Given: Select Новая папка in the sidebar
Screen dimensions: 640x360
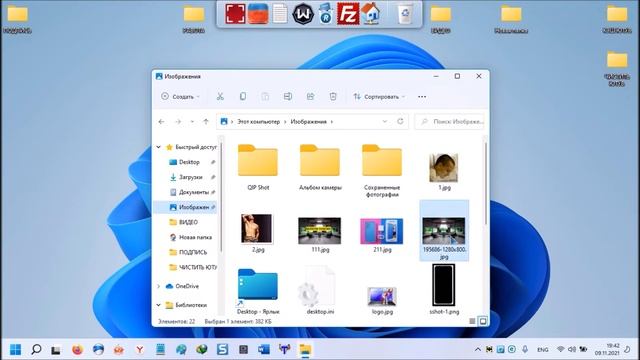Looking at the screenshot, I should click(x=195, y=237).
